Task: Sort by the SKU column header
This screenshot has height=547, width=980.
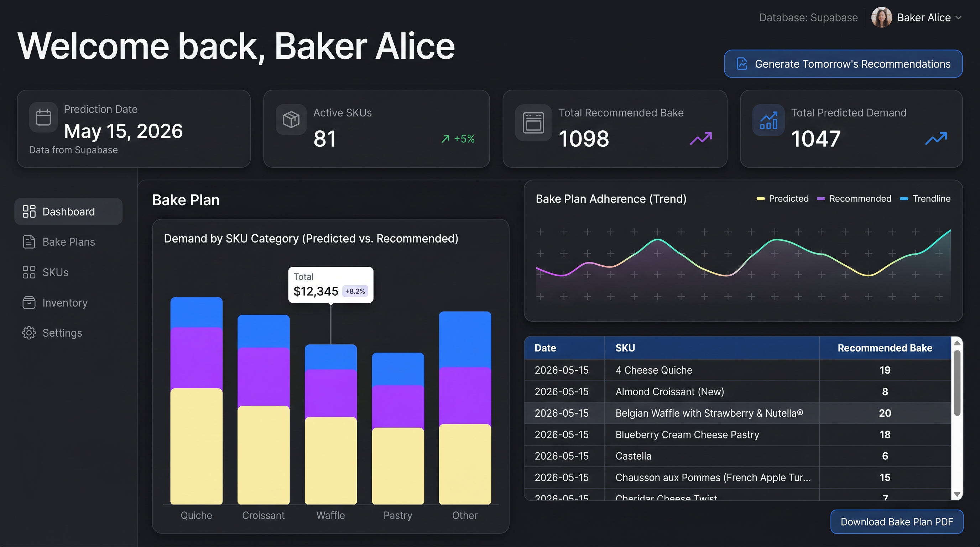Action: click(712, 348)
